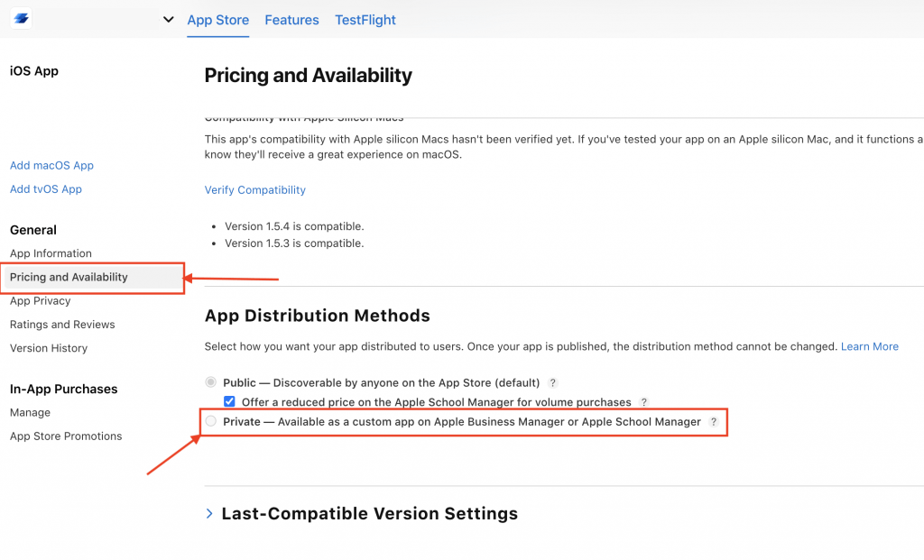Click the App Distribution Methods heading
924x560 pixels.
317,316
